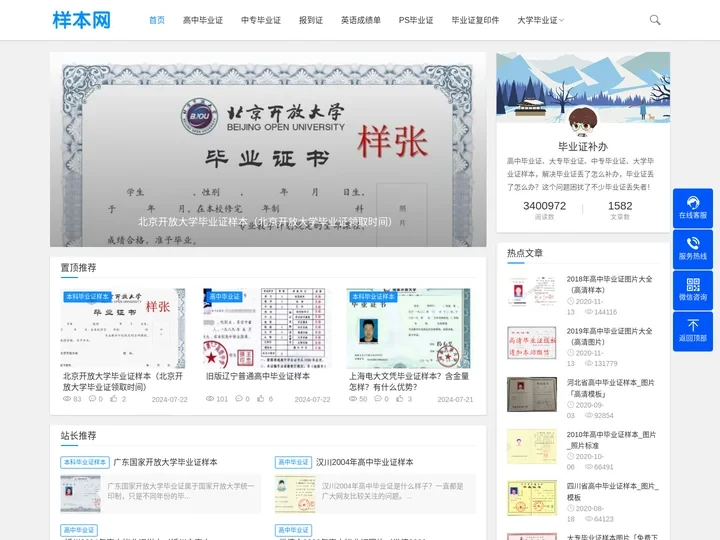
Task: Open the 微信咨询 QR code button
Action: 693,290
